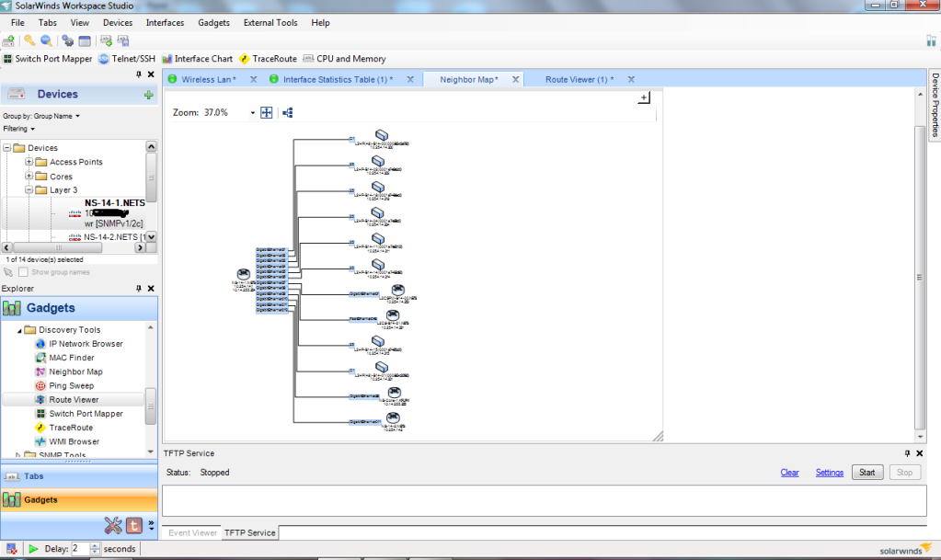The width and height of the screenshot is (941, 560).
Task: Toggle Show group names checkbox
Action: (23, 272)
